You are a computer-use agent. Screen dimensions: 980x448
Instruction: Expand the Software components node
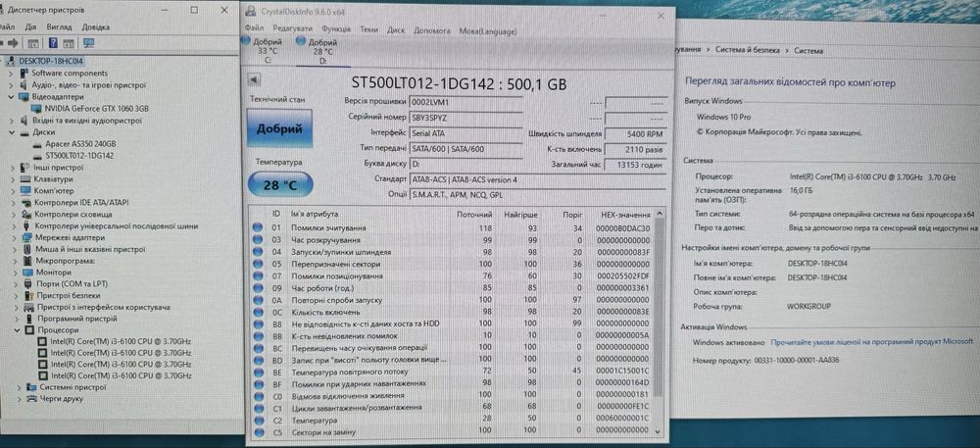pyautogui.click(x=11, y=74)
